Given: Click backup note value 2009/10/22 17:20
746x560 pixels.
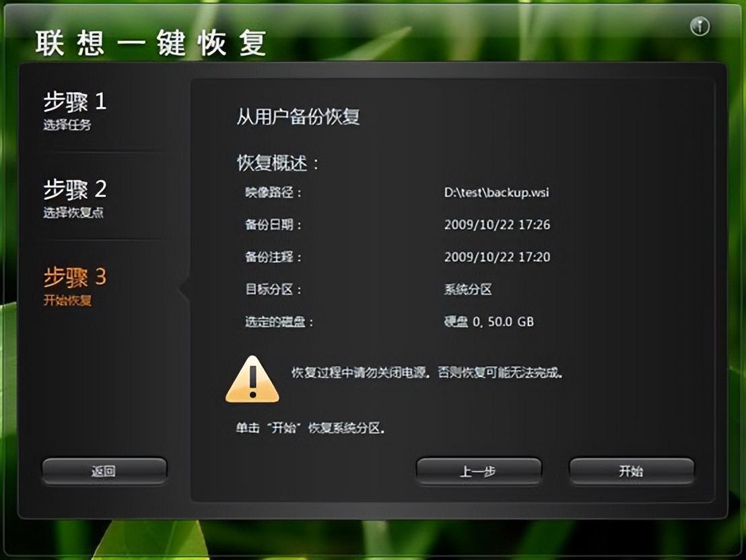Looking at the screenshot, I should pyautogui.click(x=497, y=257).
